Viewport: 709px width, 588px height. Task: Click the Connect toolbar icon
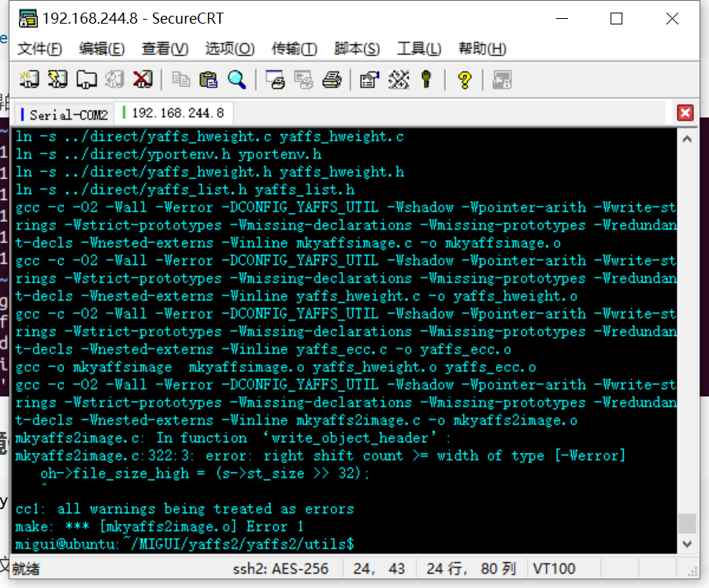[x=29, y=80]
